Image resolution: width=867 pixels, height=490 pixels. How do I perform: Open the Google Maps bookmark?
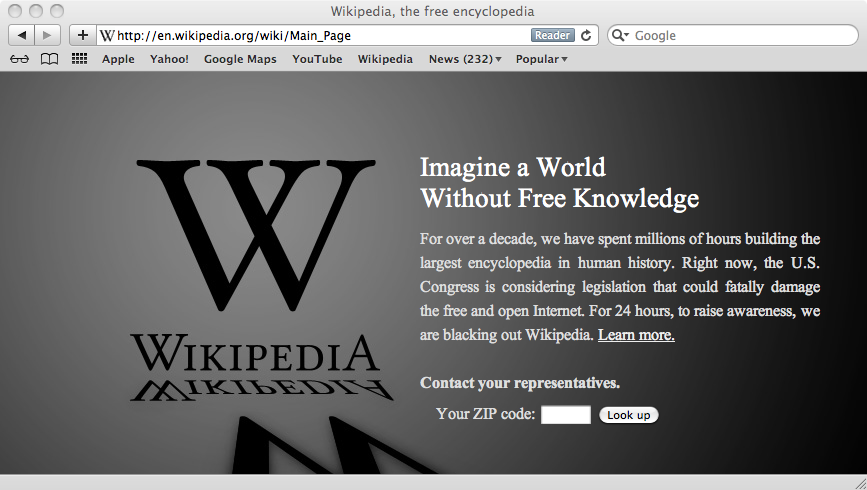240,59
